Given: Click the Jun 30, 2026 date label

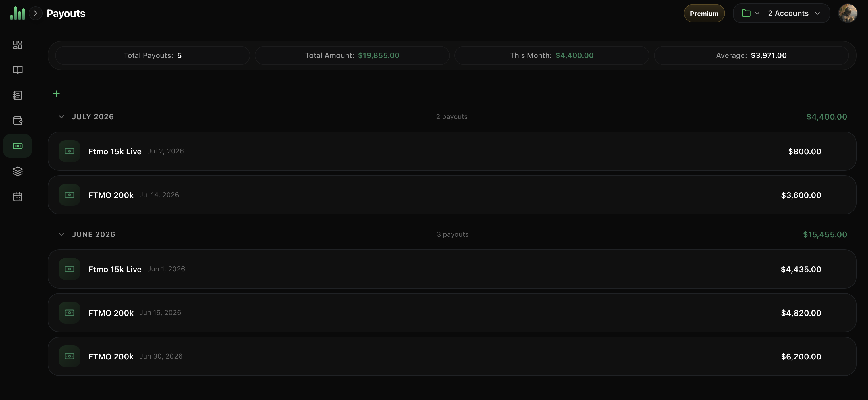Looking at the screenshot, I should pyautogui.click(x=161, y=356).
